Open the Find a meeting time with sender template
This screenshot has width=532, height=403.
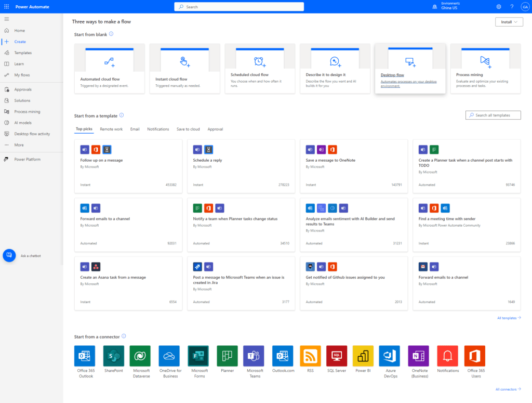point(467,225)
